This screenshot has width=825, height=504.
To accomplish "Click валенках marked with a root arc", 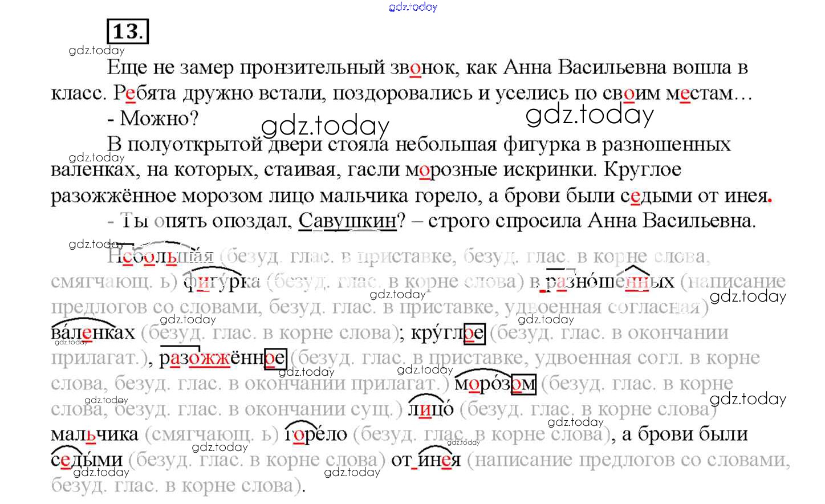I will click(x=92, y=332).
